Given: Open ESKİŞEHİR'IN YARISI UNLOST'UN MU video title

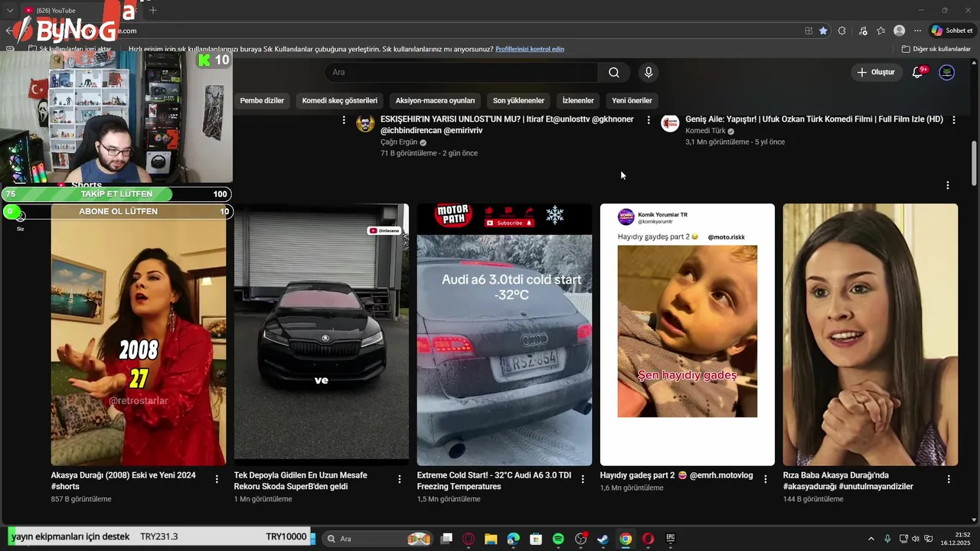Looking at the screenshot, I should [x=507, y=125].
